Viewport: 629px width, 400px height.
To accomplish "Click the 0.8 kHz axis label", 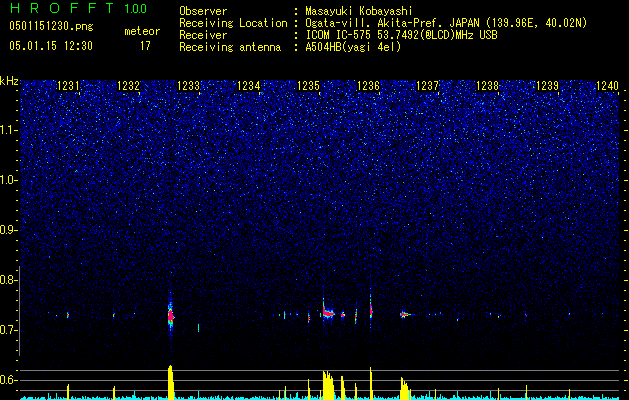I will (x=7, y=280).
